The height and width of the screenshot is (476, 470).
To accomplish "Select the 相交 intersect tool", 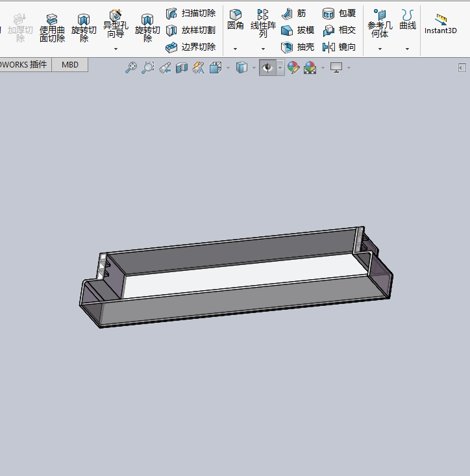I will tap(339, 31).
